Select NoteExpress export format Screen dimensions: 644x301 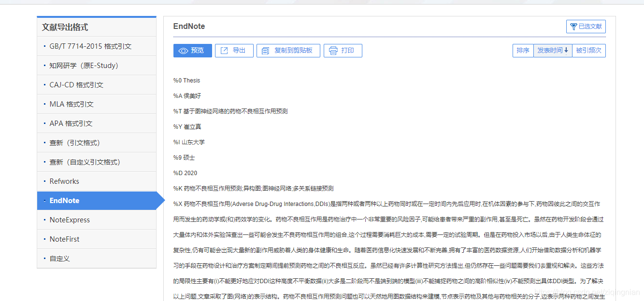(x=97, y=220)
